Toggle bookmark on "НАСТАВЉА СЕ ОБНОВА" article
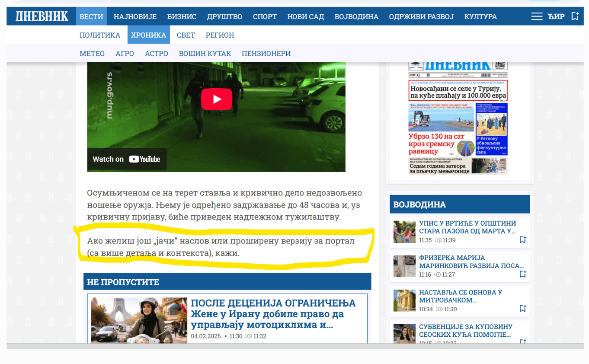589x364 pixels. 522,308
